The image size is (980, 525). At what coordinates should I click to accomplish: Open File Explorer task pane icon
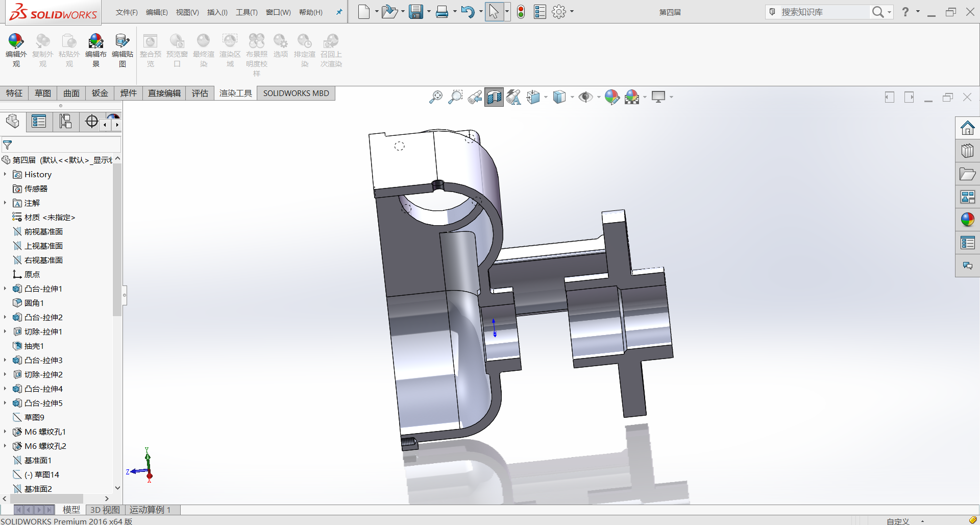tap(967, 174)
